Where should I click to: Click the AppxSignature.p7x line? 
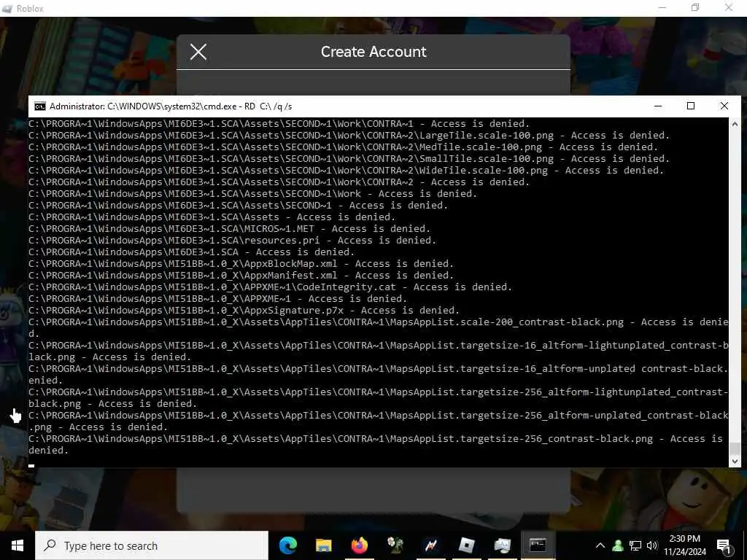coord(244,311)
